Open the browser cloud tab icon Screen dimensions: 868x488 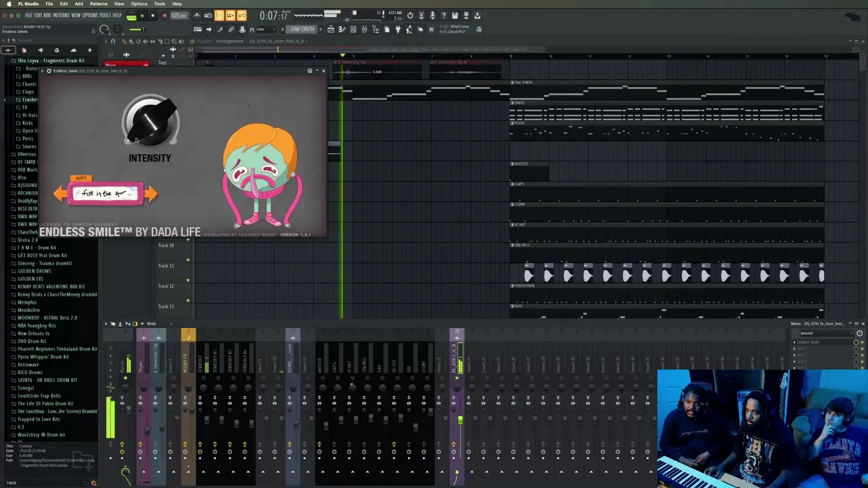point(73,50)
